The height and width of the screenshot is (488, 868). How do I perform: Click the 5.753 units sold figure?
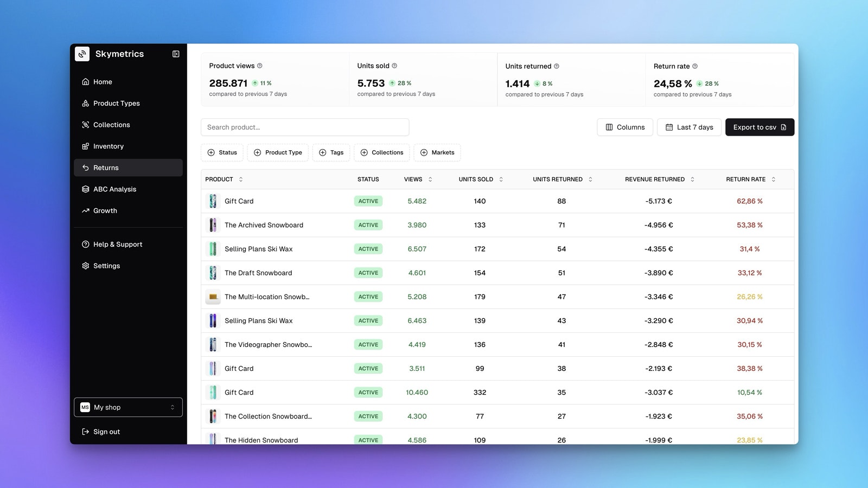pyautogui.click(x=371, y=83)
